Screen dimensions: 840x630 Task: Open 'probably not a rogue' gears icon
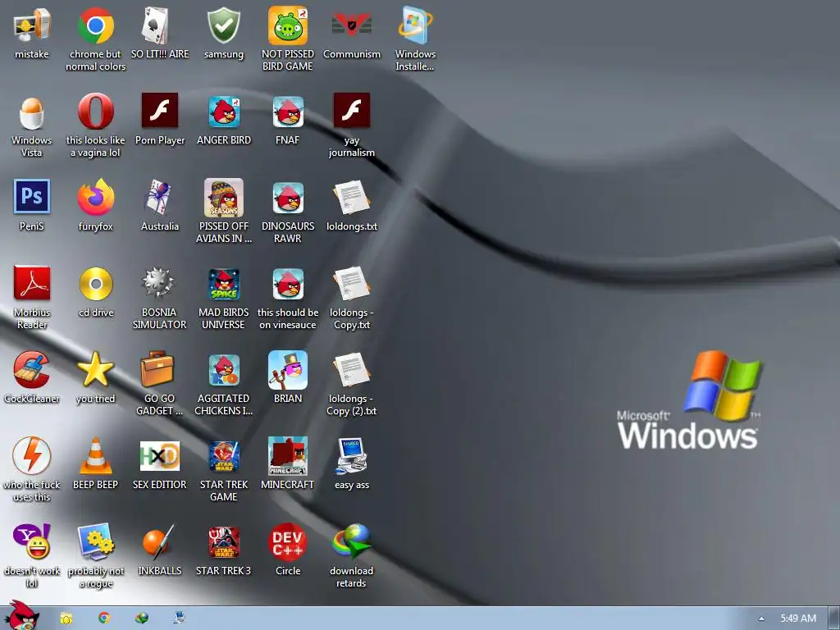coord(95,541)
